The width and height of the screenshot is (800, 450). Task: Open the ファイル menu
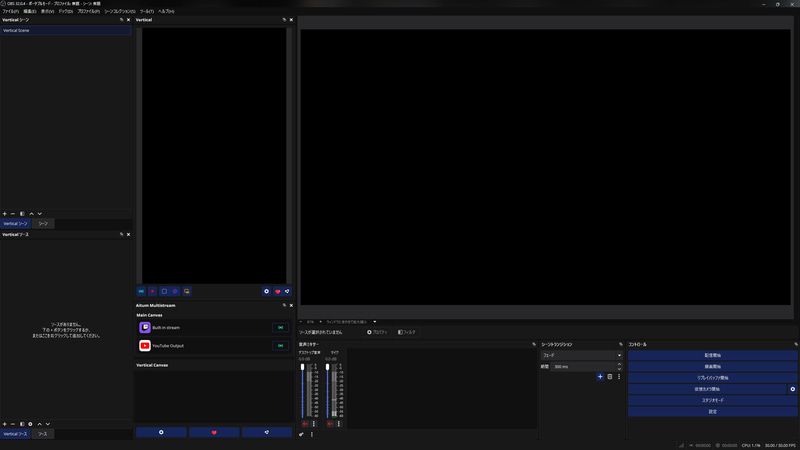(11, 11)
